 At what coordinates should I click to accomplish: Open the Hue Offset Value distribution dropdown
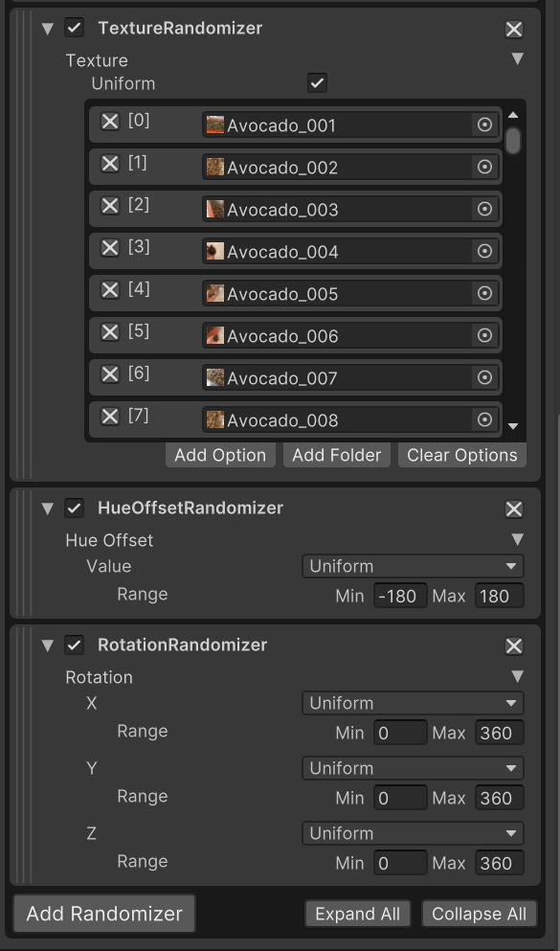(413, 566)
